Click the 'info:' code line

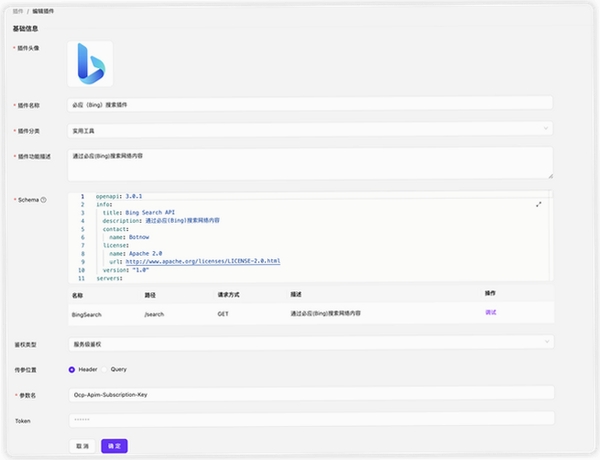tap(104, 204)
